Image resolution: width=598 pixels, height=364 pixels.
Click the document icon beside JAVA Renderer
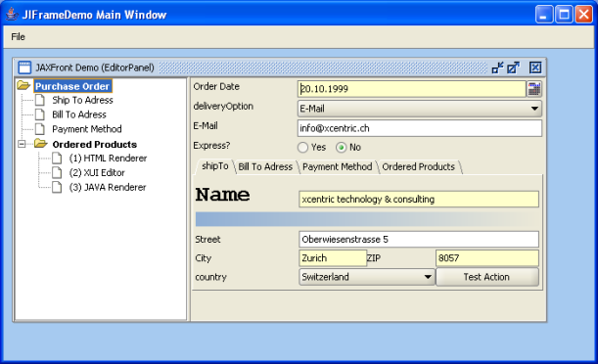point(57,187)
